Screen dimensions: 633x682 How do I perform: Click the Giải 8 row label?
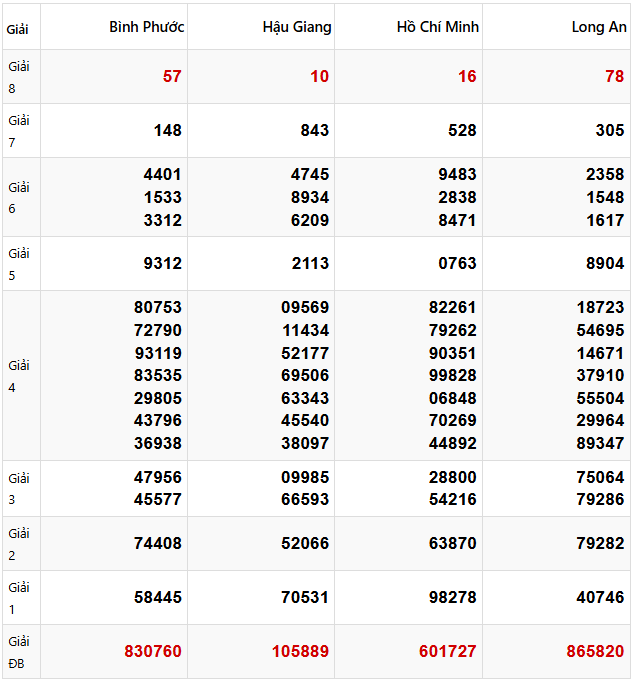click(19, 77)
